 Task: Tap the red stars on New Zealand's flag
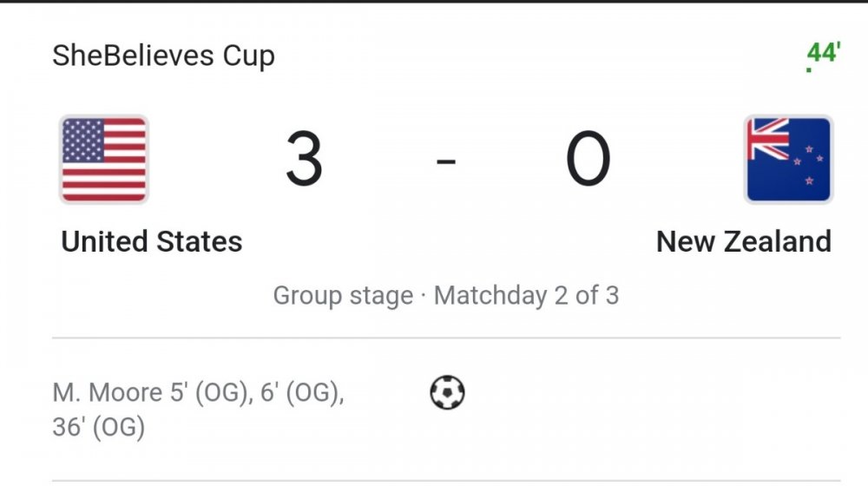[x=811, y=161]
